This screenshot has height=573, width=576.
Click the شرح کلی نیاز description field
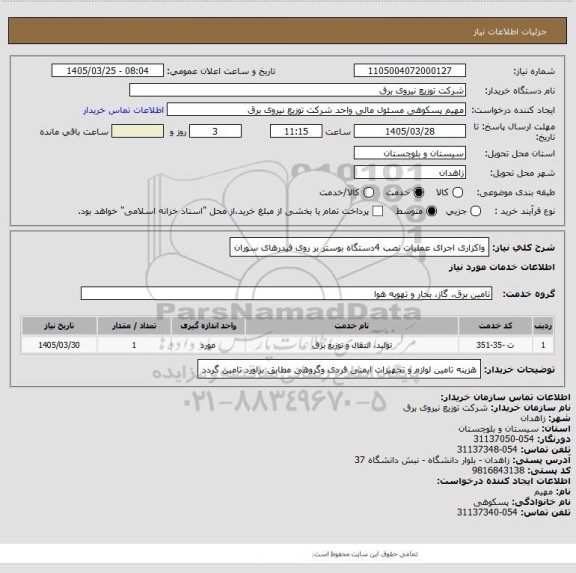pos(359,248)
